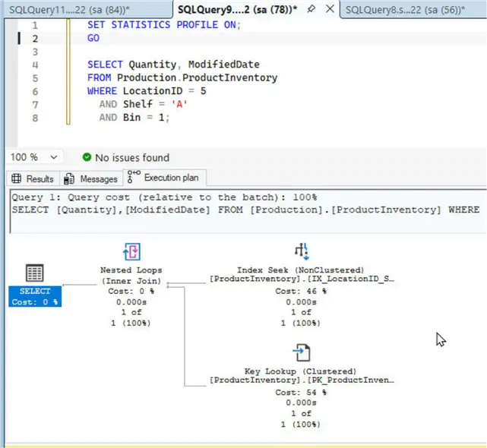Switch to the Messages tab

pos(90,179)
